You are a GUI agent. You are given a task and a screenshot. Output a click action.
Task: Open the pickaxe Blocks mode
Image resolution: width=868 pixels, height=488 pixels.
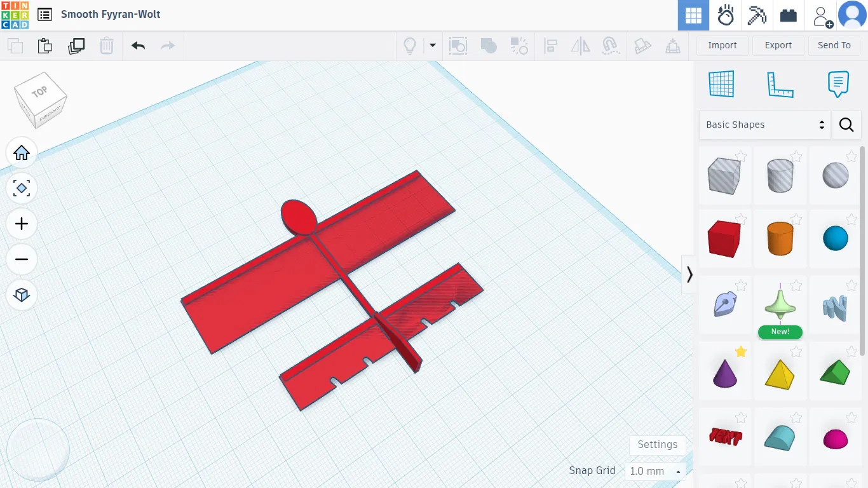[x=757, y=15]
